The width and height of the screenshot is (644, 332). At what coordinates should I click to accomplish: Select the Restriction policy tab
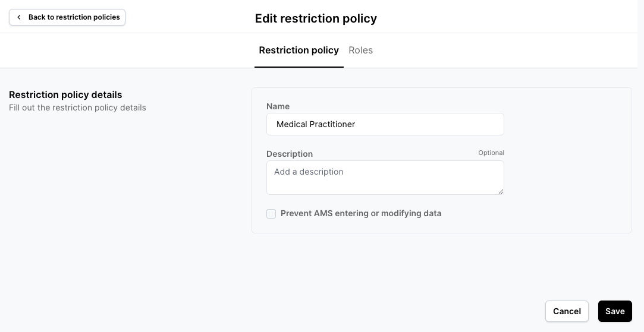click(x=299, y=50)
